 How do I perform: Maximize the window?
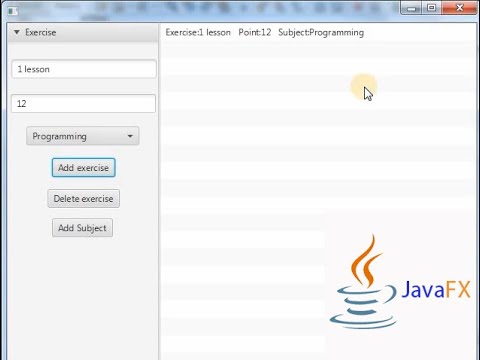431,8
